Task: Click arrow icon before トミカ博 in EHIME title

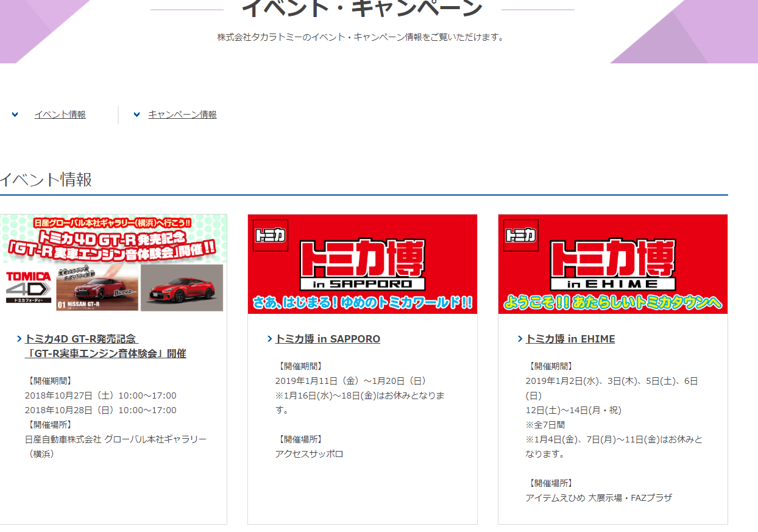Action: 520,339
